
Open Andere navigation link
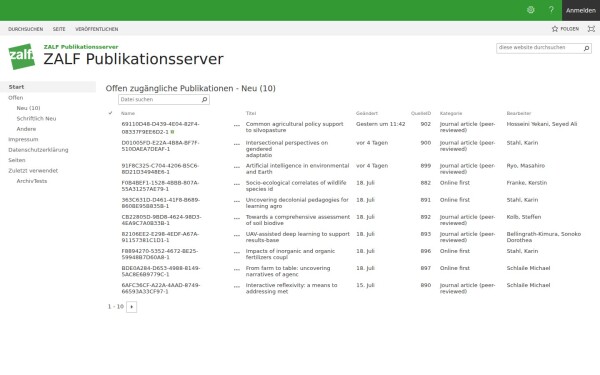click(x=26, y=129)
